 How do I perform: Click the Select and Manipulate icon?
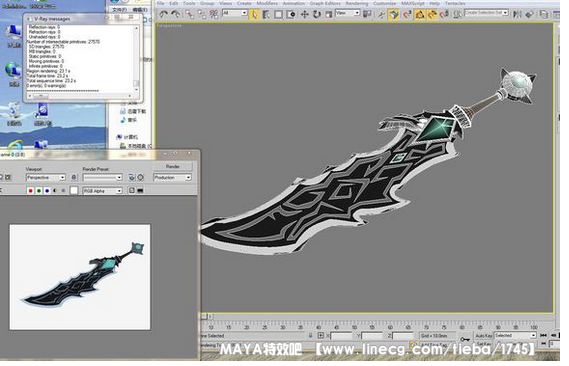(381, 15)
